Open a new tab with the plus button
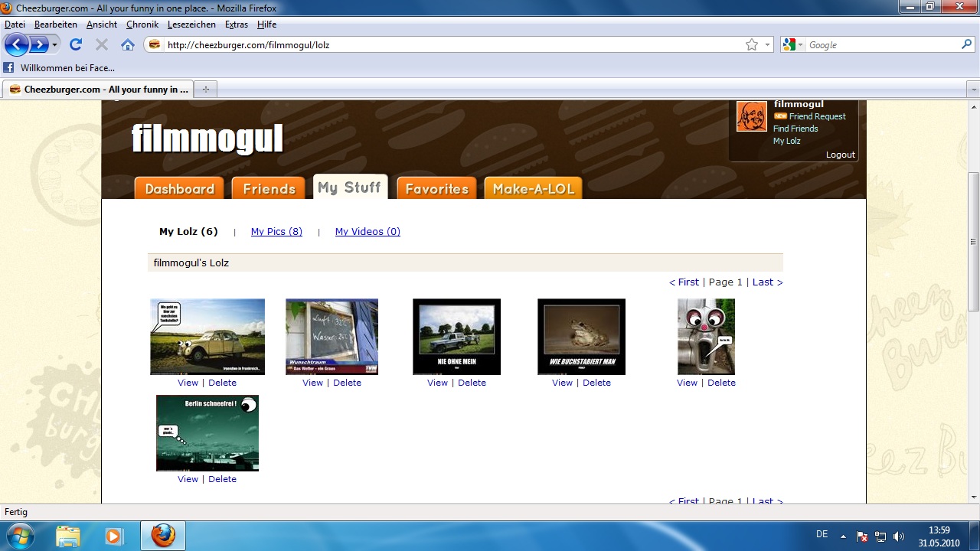 click(x=205, y=90)
